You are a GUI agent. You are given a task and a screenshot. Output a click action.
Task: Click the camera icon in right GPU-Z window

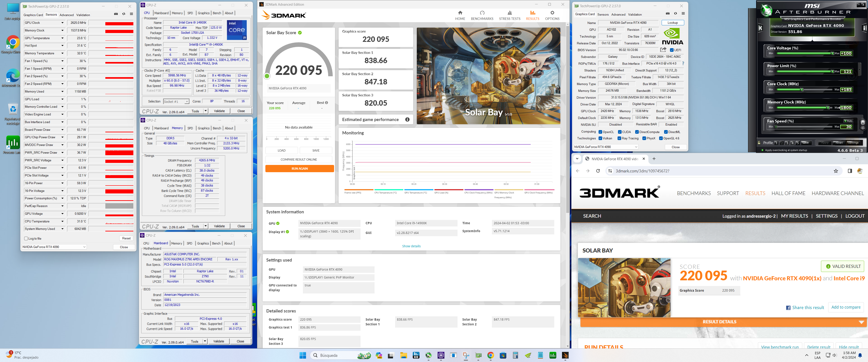tap(668, 14)
